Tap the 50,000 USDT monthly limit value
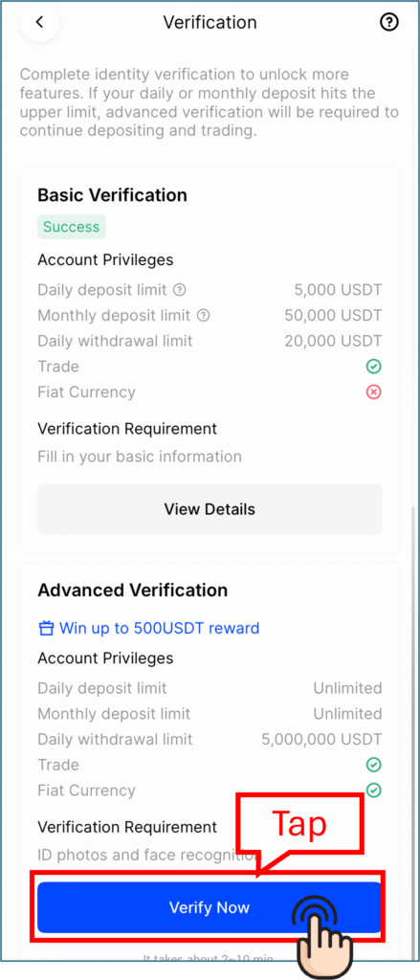 (333, 316)
